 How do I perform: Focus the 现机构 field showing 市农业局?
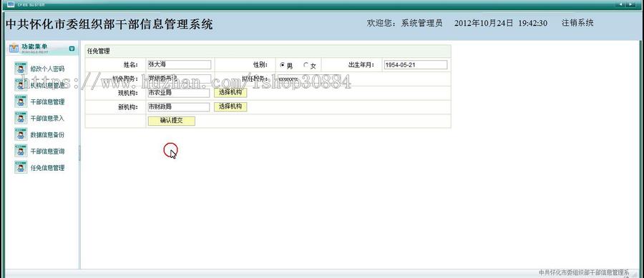179,93
